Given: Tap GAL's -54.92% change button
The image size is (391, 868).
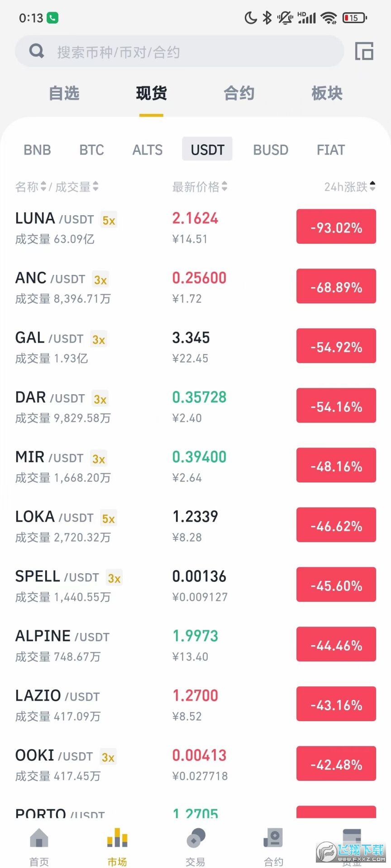Looking at the screenshot, I should (336, 346).
